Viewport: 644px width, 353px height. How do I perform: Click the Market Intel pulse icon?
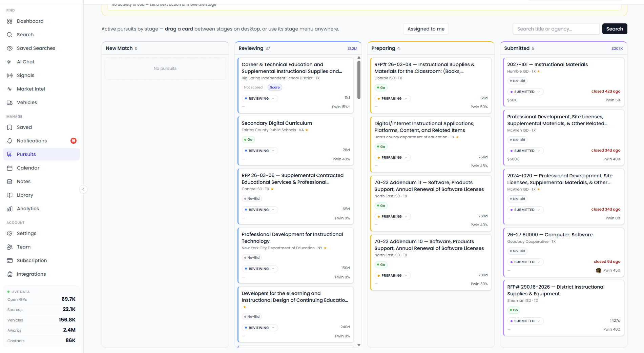[x=9, y=89]
